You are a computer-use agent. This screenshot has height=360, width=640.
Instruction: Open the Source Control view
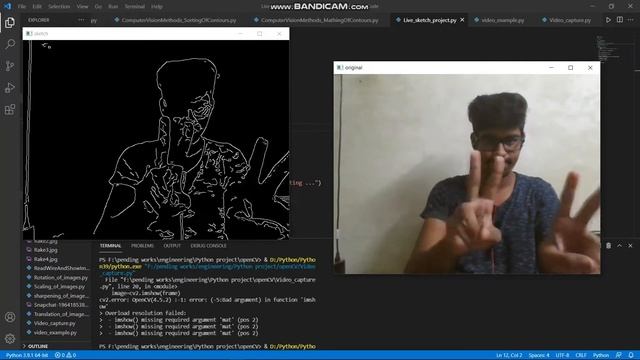tap(10, 66)
